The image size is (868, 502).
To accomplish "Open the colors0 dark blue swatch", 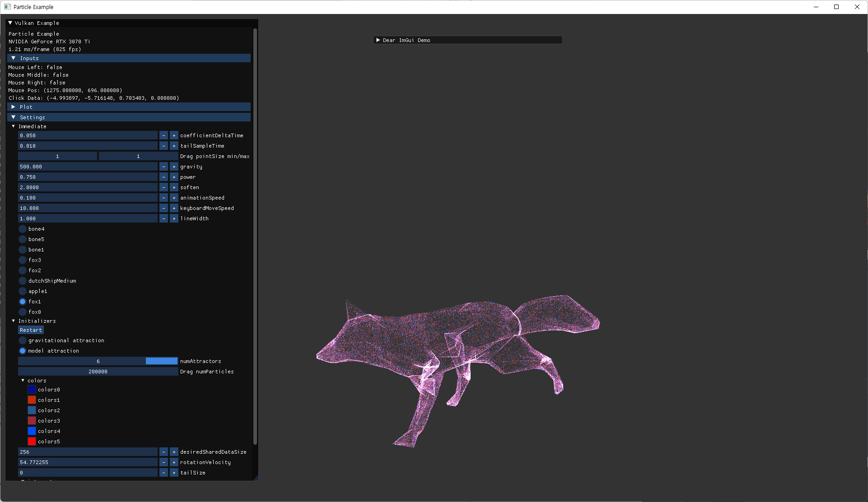I will tap(32, 390).
